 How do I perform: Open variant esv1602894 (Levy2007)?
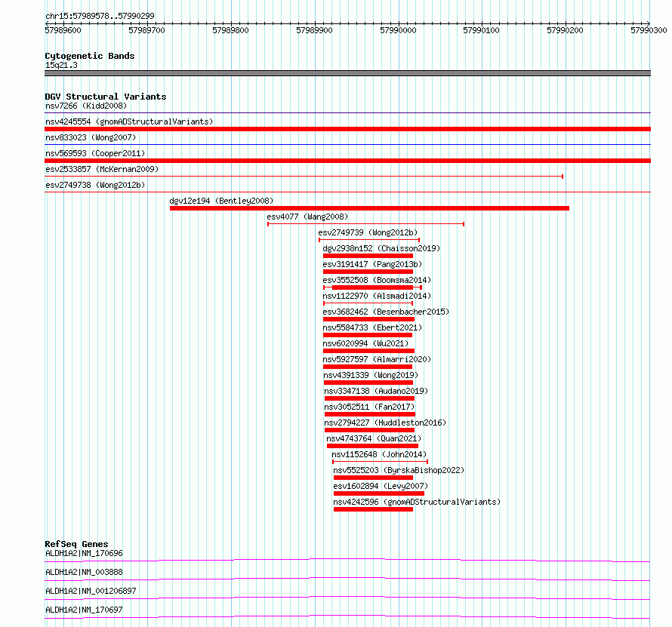pos(381,486)
